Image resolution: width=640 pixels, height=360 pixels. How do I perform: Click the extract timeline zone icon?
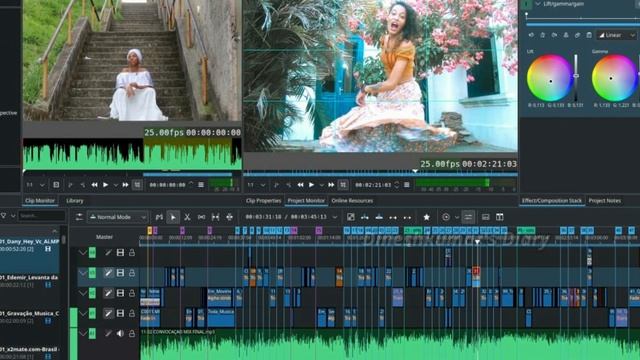click(393, 217)
